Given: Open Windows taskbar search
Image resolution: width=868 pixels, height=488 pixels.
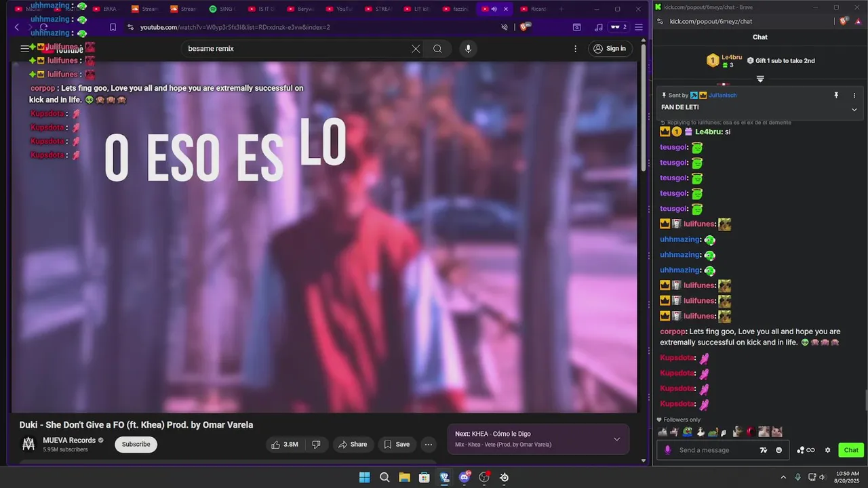Looking at the screenshot, I should click(384, 477).
